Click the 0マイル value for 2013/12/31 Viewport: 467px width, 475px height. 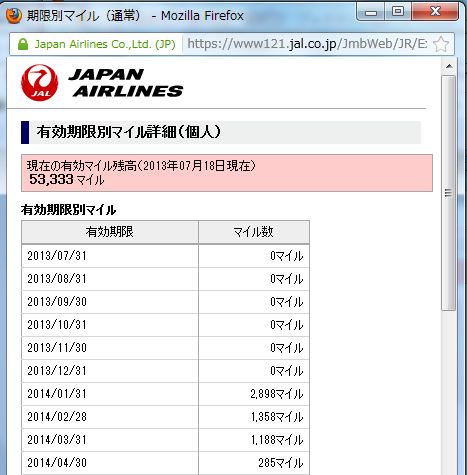click(287, 371)
